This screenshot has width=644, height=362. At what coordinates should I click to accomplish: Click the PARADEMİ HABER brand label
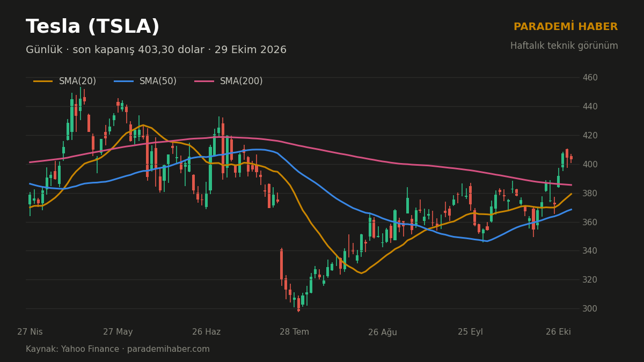pyautogui.click(x=566, y=27)
